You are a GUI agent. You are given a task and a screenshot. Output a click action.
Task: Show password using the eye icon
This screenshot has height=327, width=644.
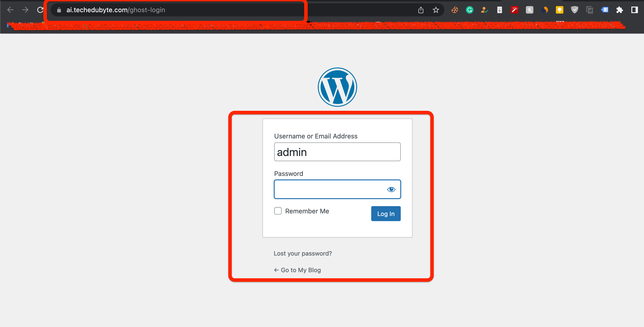pos(391,189)
